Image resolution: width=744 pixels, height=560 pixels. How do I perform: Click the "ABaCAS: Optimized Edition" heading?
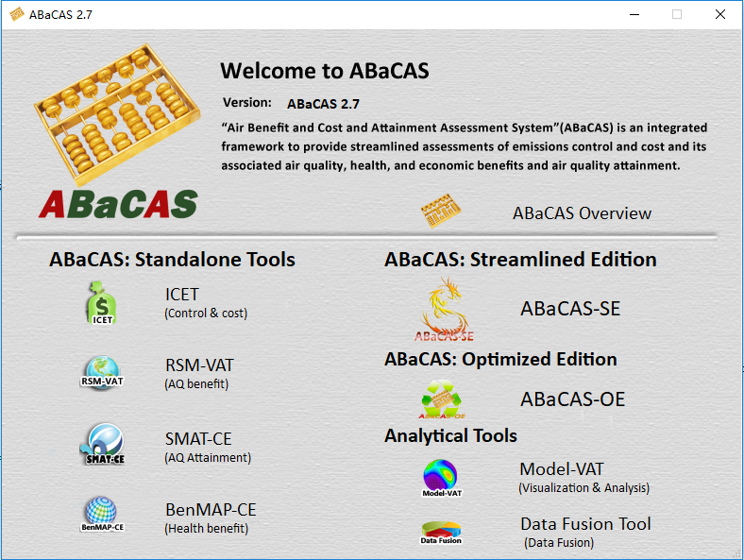500,359
